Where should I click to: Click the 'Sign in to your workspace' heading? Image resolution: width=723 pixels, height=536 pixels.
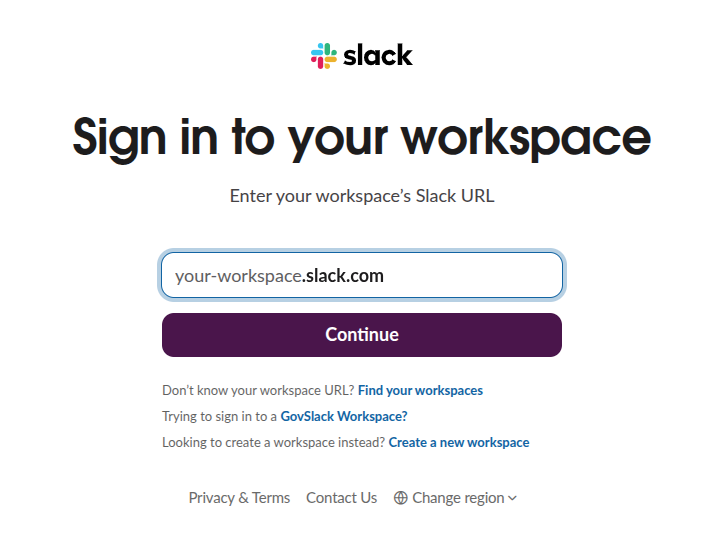click(362, 137)
